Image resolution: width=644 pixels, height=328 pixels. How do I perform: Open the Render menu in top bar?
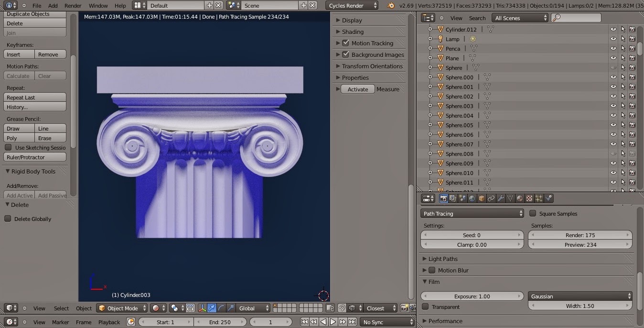click(x=73, y=6)
